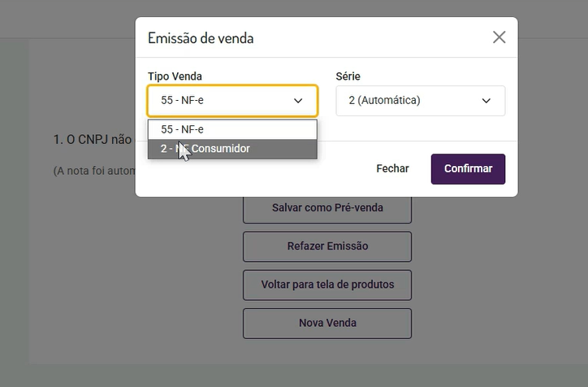Click the Tipo Venda field label

(x=175, y=76)
